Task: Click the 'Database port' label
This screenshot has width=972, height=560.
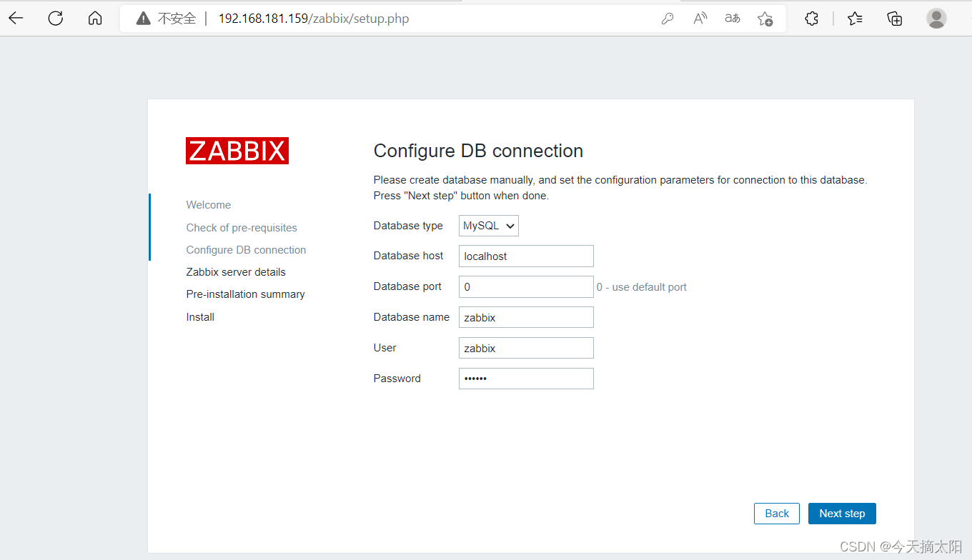Action: (407, 286)
